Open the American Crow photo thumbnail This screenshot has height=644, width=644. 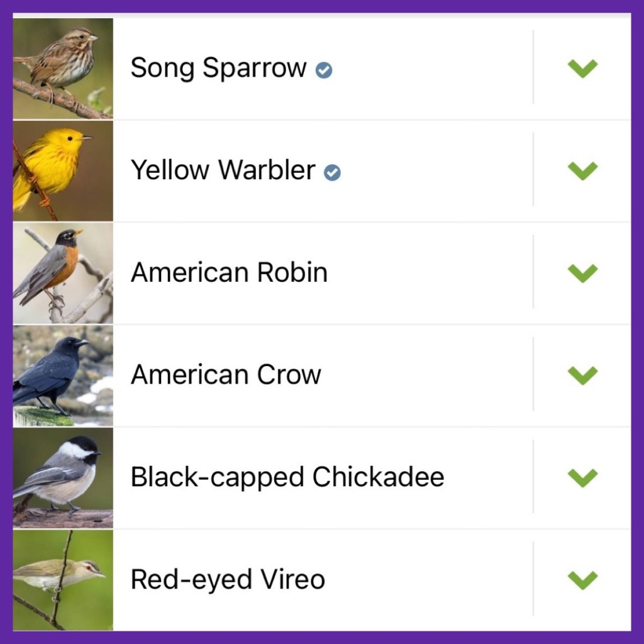pos(63,375)
